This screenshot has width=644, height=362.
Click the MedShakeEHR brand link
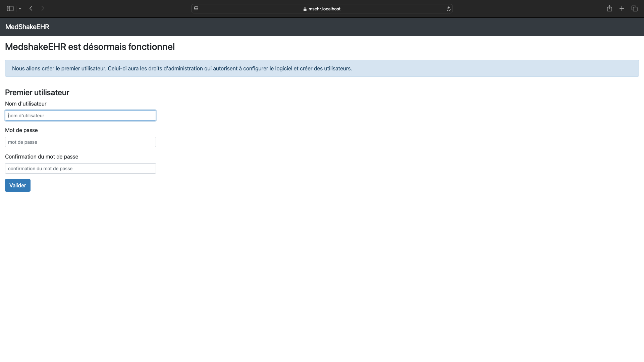tap(27, 27)
